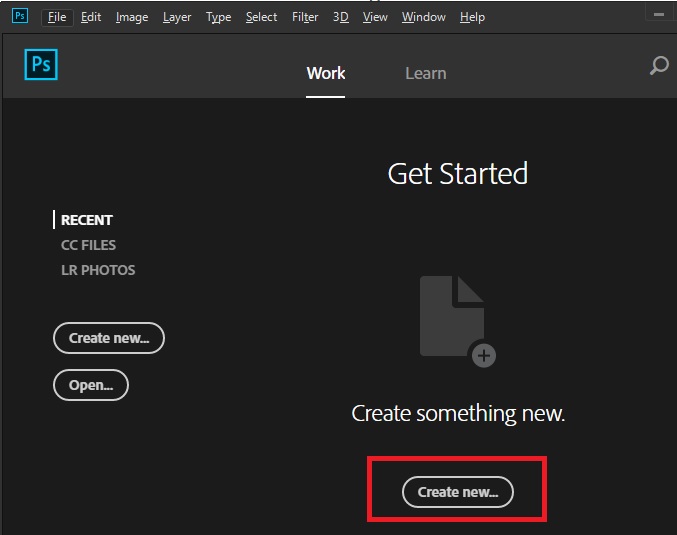Show CC FILES list

(x=89, y=245)
